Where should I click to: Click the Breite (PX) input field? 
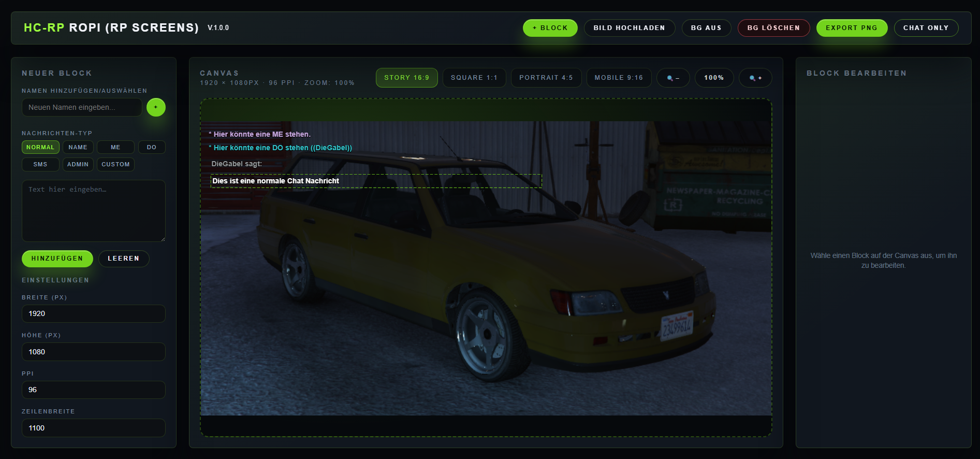click(x=93, y=313)
